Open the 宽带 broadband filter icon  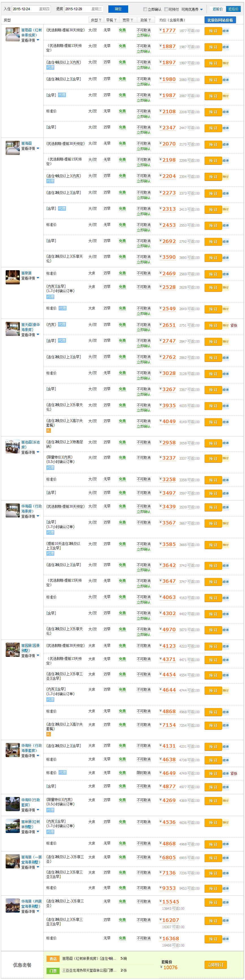(132, 20)
